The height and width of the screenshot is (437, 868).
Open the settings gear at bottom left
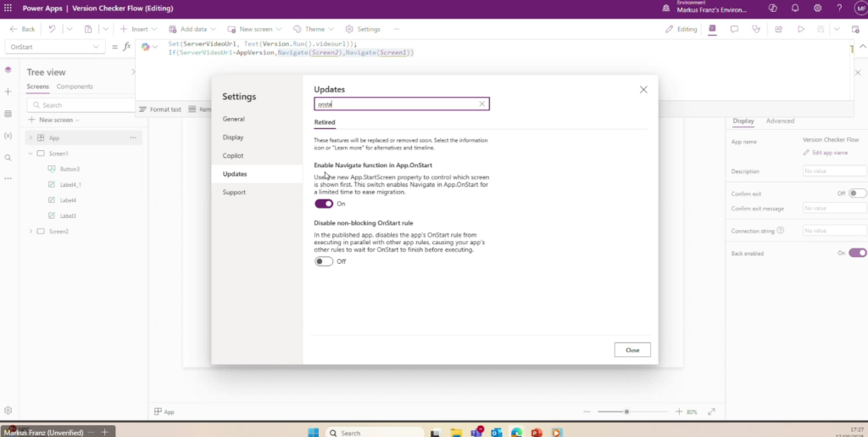coord(8,411)
